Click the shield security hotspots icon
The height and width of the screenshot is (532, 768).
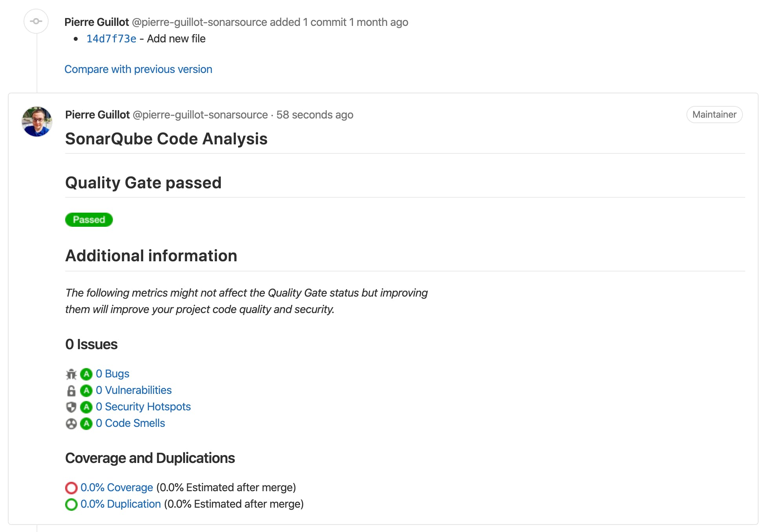tap(71, 407)
